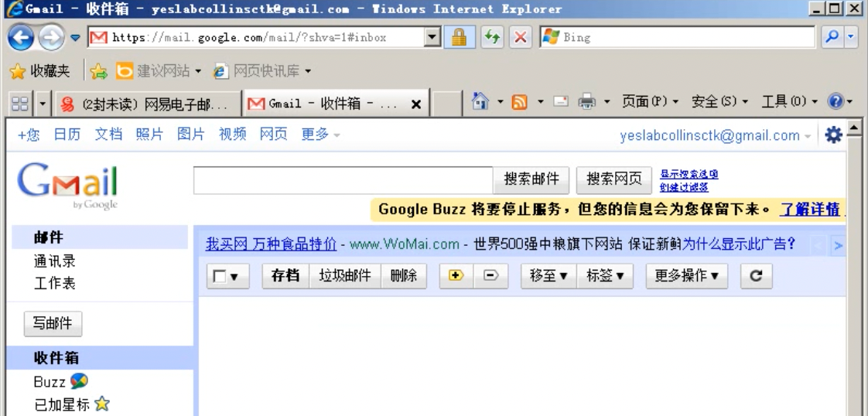Open the 日历 calendar link
The height and width of the screenshot is (416, 868).
point(67,135)
